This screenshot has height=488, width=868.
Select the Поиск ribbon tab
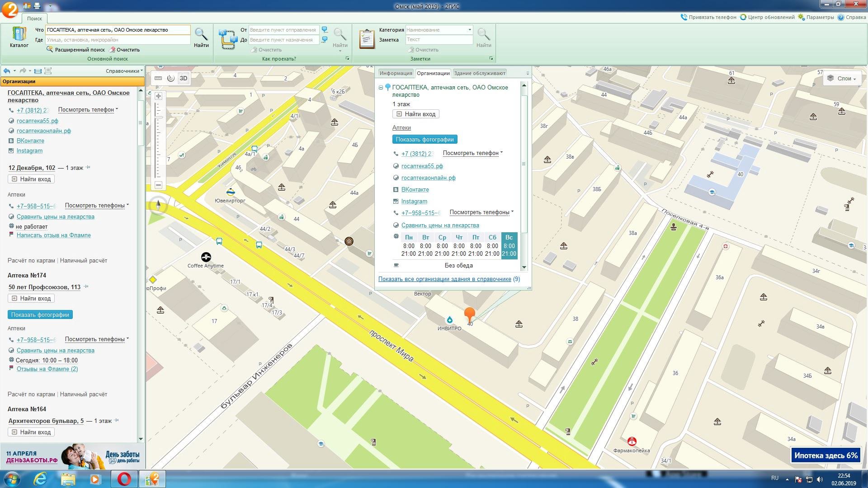34,19
